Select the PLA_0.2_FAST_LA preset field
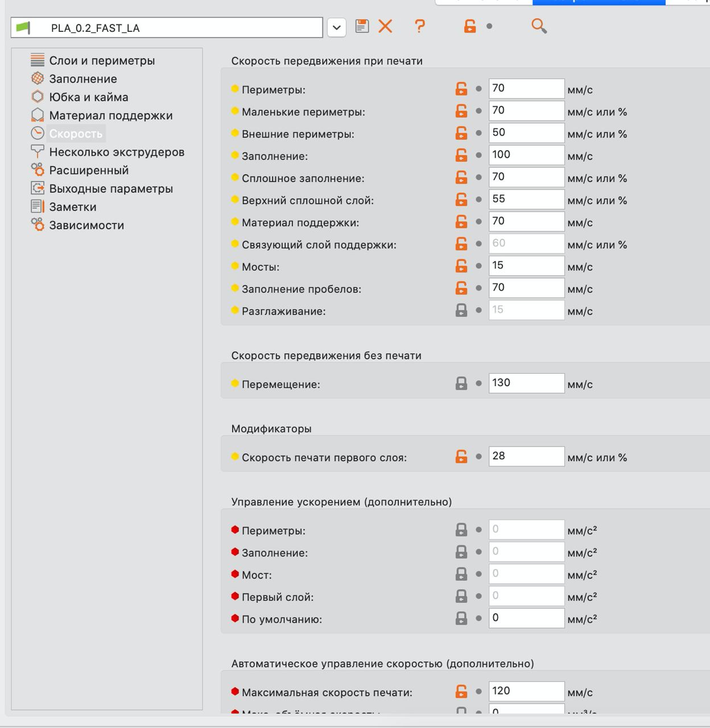710x728 pixels. point(167,27)
